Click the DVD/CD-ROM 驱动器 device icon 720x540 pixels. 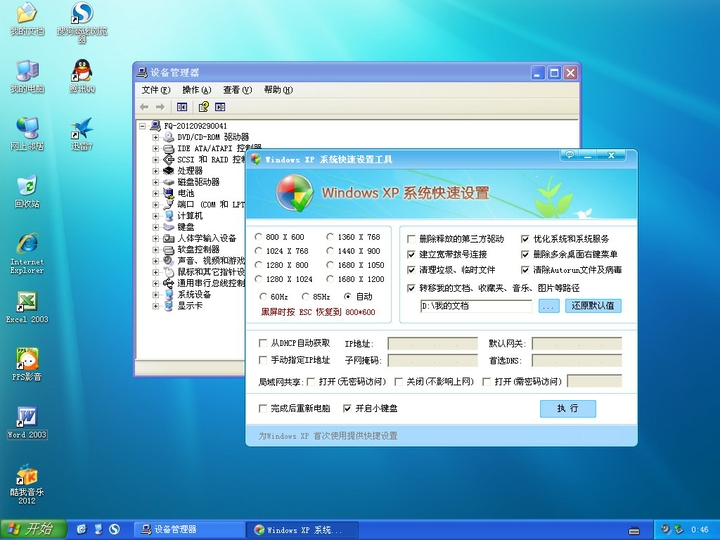[169, 137]
